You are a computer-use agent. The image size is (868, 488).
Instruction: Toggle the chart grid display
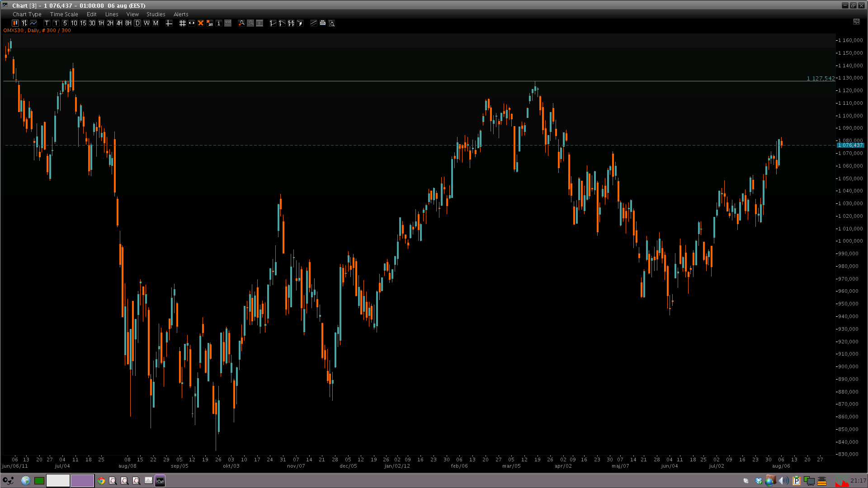click(183, 23)
